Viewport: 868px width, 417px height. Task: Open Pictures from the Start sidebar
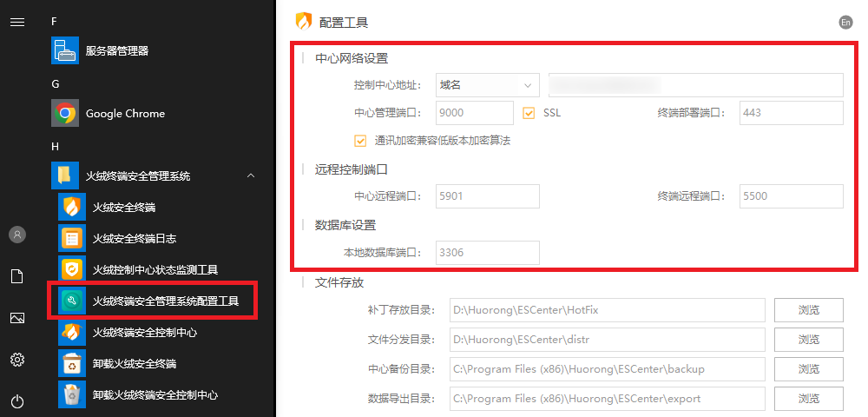coord(17,318)
